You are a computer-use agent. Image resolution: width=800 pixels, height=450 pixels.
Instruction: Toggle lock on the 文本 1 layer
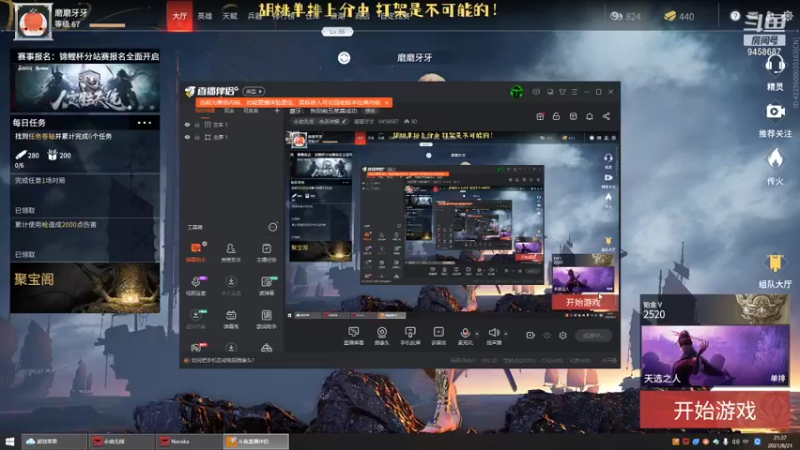(x=197, y=124)
